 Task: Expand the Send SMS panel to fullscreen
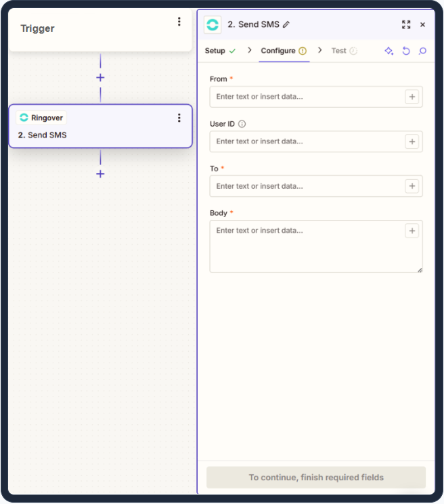pyautogui.click(x=406, y=24)
